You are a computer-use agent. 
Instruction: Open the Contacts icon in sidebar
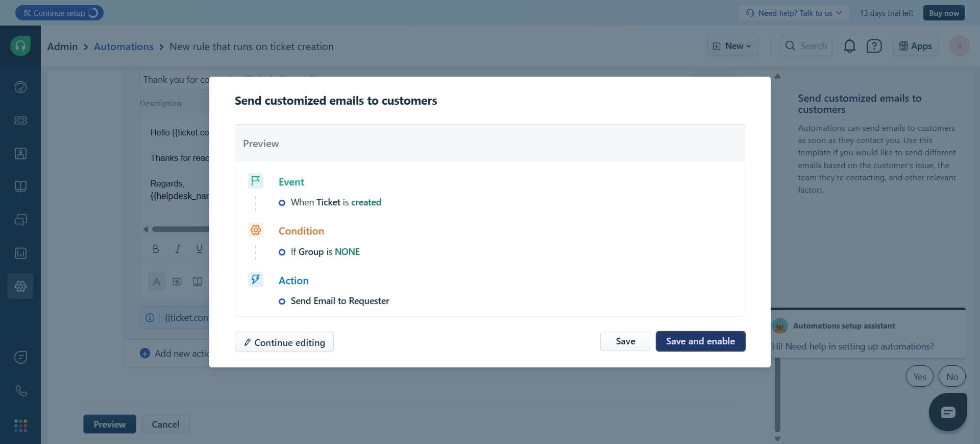tap(20, 154)
